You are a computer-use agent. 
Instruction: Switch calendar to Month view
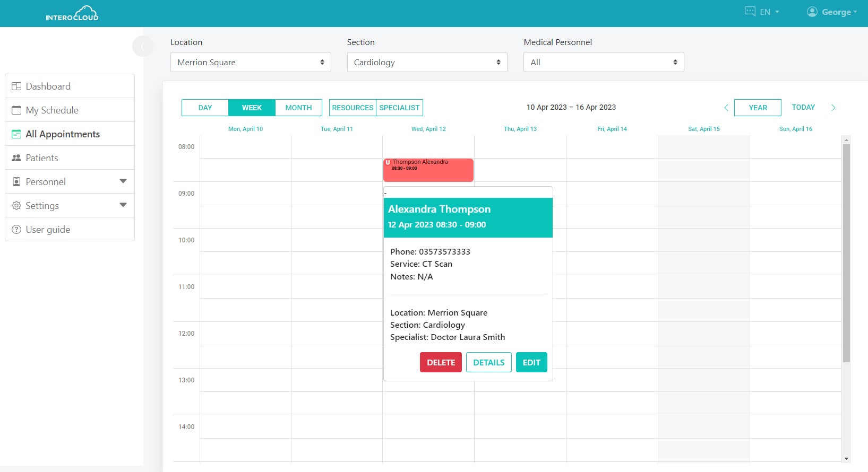coord(298,108)
